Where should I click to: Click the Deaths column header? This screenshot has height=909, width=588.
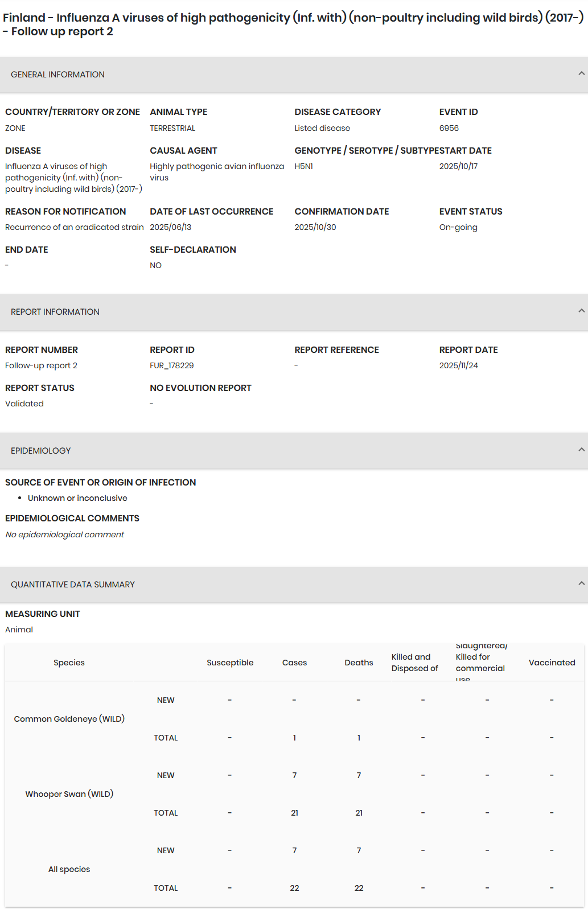point(359,663)
